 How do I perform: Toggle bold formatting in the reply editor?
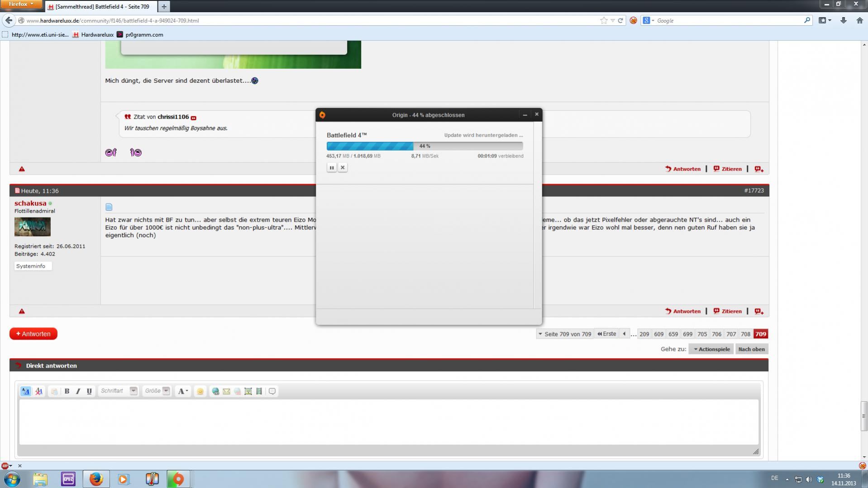[67, 391]
